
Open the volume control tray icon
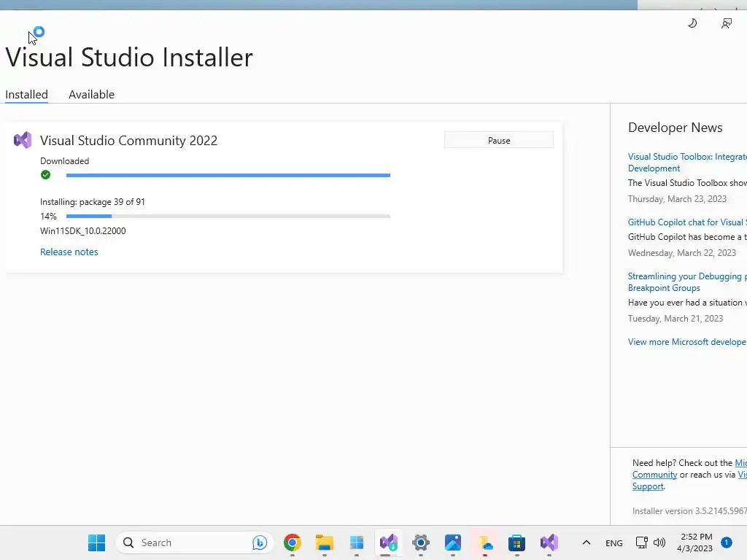[x=659, y=542]
